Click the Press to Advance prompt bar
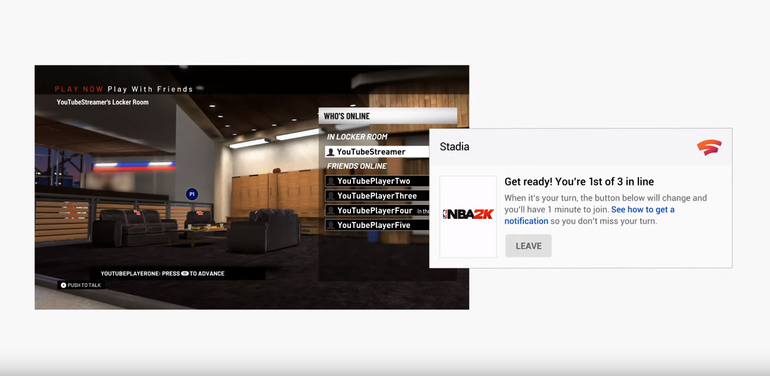The width and height of the screenshot is (770, 376). pos(177,273)
